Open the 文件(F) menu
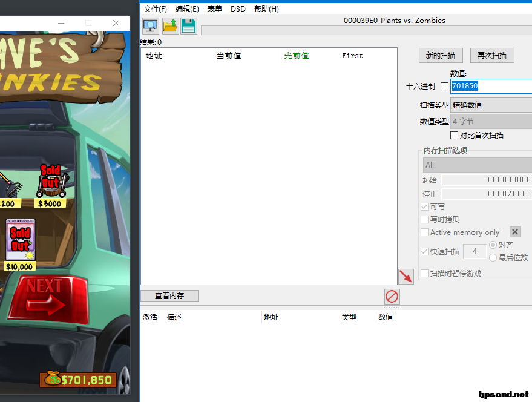The height and width of the screenshot is (402, 532). 156,9
